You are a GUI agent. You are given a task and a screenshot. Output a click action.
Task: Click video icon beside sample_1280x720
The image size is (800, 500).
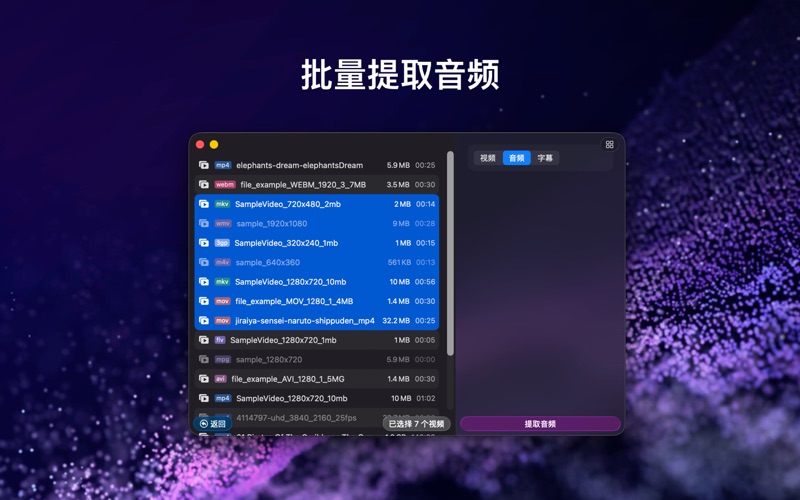coord(204,359)
